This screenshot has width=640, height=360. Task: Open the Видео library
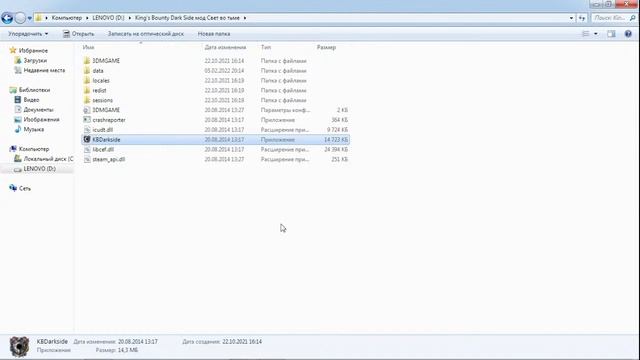click(x=31, y=100)
